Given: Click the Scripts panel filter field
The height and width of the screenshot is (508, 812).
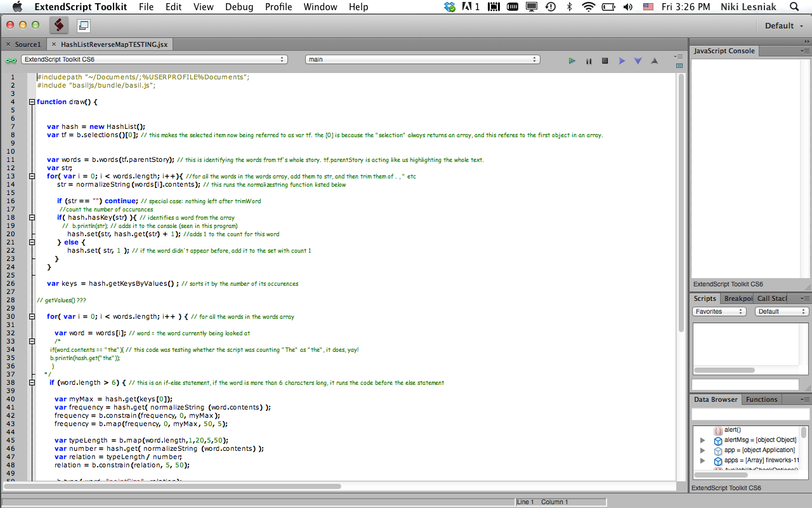Looking at the screenshot, I should [745, 384].
